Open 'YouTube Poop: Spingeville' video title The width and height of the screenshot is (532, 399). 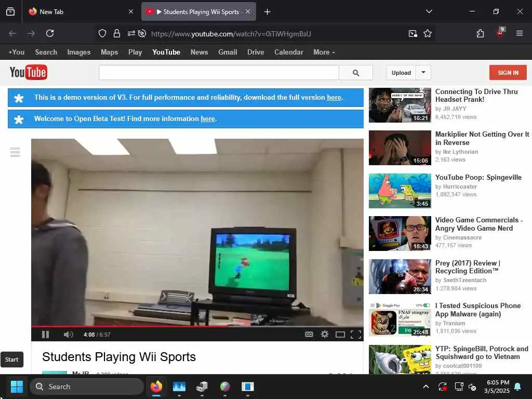(x=478, y=177)
